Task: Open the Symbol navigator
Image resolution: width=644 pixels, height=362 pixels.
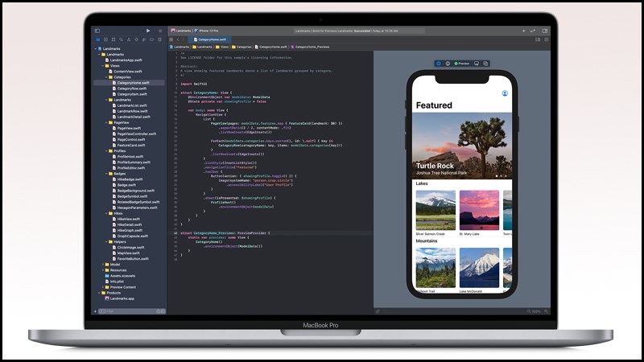Action: pyautogui.click(x=114, y=39)
